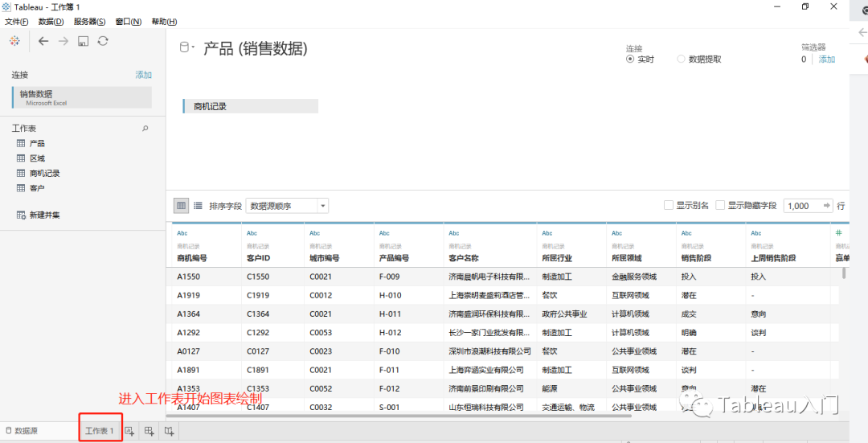The width and height of the screenshot is (868, 443).
Task: Click the 政府公共事业 industry cell
Action: pos(565,314)
